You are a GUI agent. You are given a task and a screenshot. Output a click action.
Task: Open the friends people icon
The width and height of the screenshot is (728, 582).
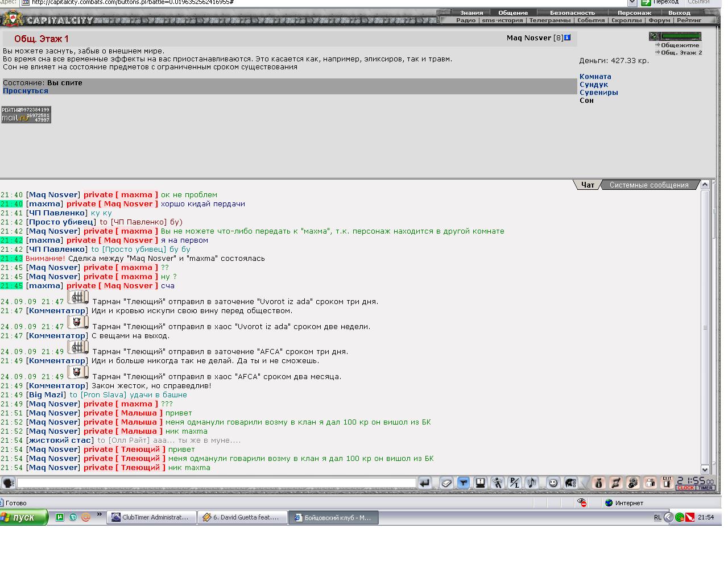[x=650, y=483]
